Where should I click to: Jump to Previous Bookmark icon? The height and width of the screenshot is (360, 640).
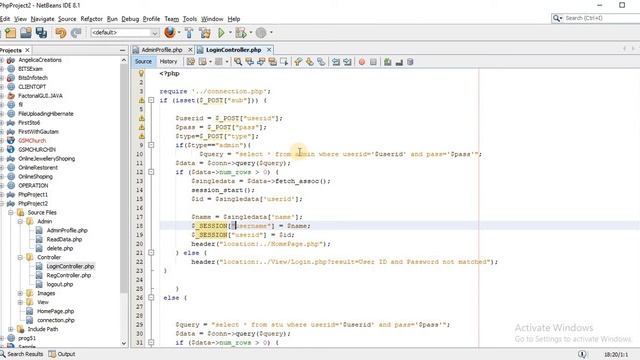coord(298,62)
